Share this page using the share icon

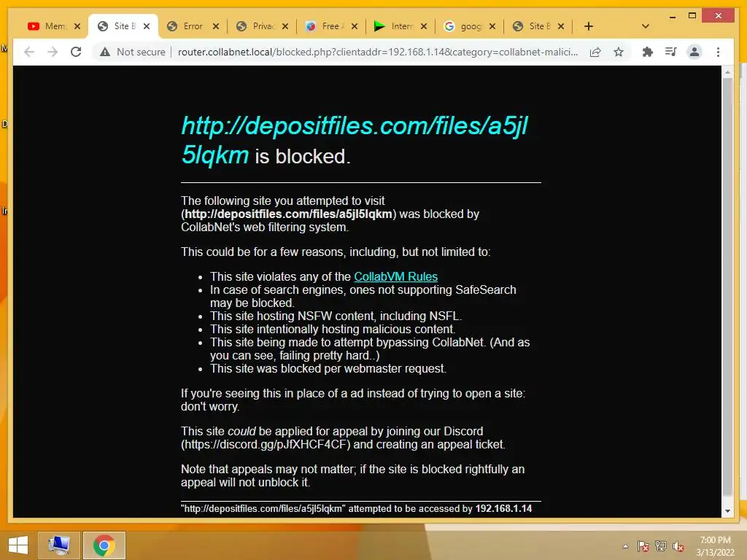[595, 52]
